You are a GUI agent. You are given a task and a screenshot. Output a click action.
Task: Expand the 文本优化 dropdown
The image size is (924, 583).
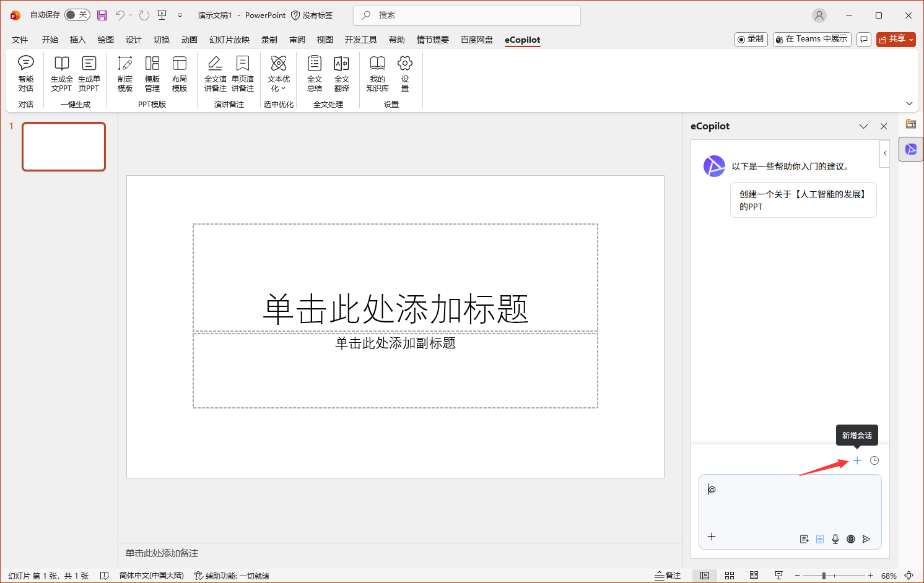[x=279, y=83]
